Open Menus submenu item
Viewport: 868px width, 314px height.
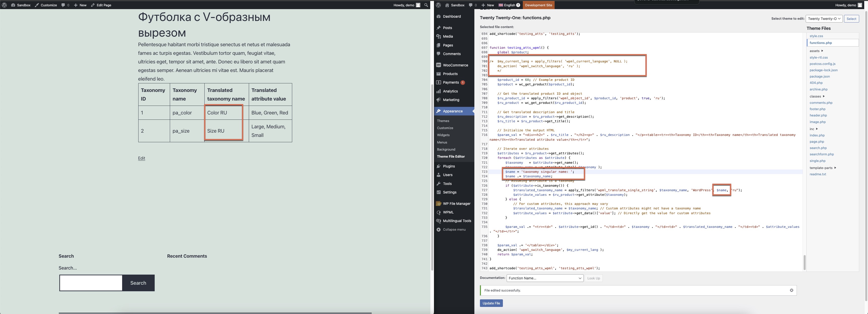click(442, 142)
